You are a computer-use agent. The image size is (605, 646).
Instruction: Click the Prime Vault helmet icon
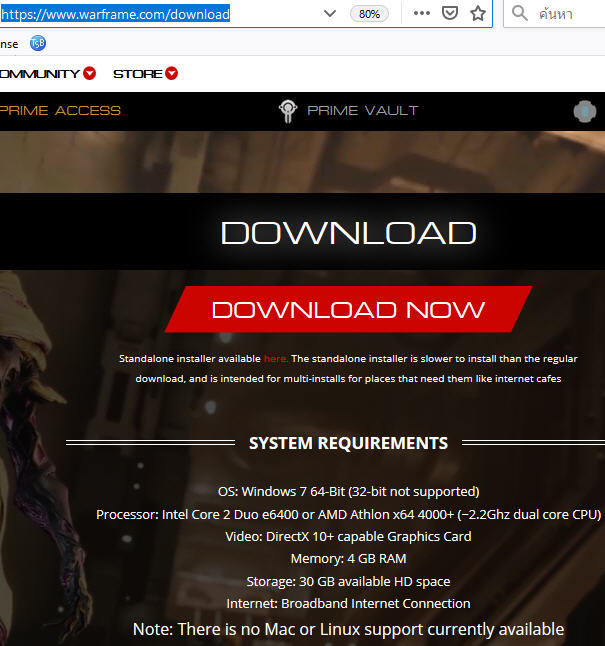point(288,111)
